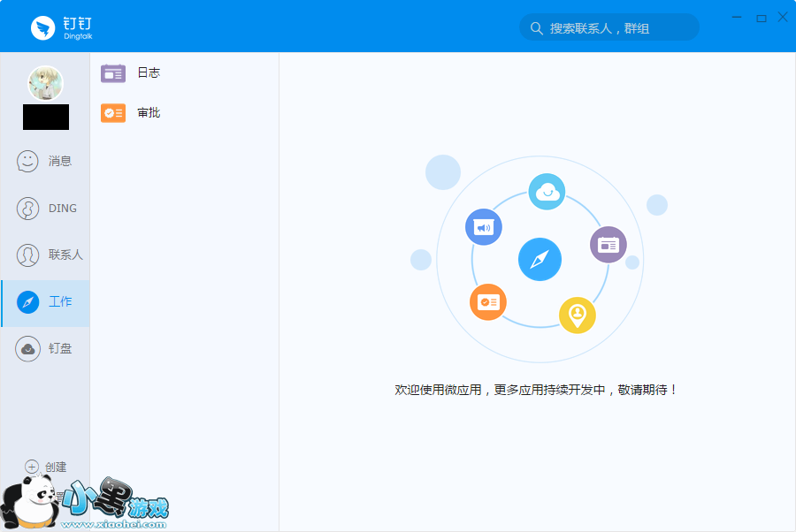The width and height of the screenshot is (796, 532).
Task: Click the central compass icon in illustration
Action: click(x=540, y=260)
